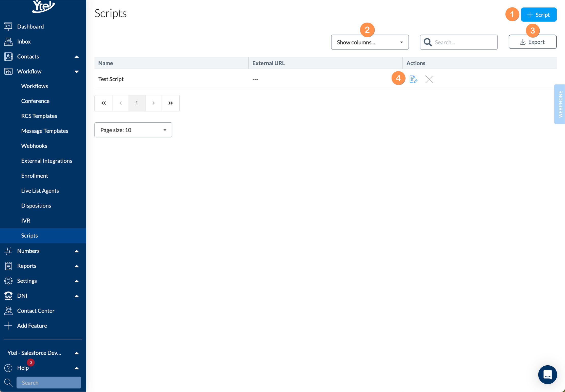Open the Show columns dropdown
The image size is (565, 392).
(x=369, y=42)
